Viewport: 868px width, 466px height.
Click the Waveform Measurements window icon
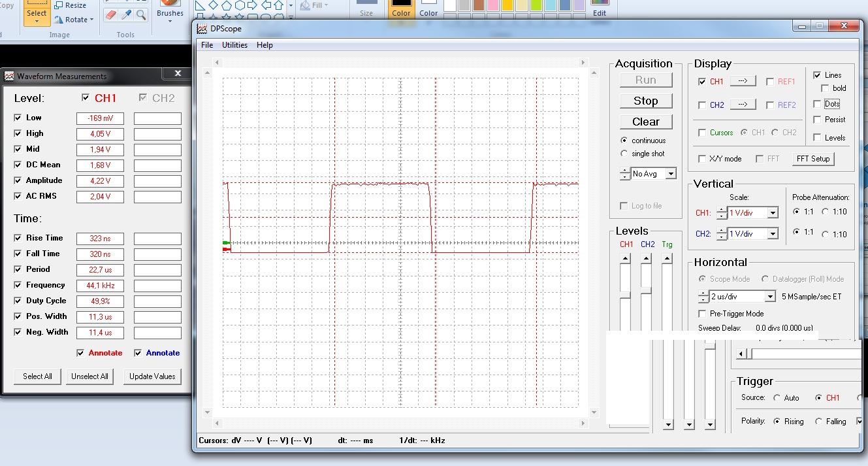coord(9,76)
